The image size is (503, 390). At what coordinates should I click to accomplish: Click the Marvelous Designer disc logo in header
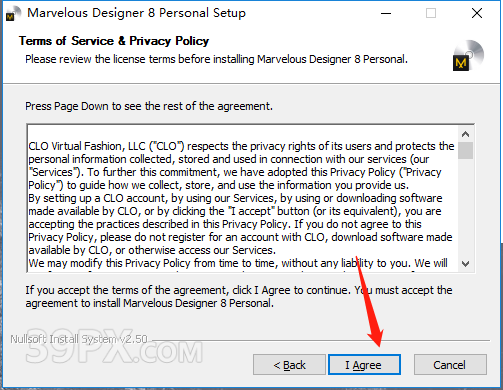click(x=468, y=55)
